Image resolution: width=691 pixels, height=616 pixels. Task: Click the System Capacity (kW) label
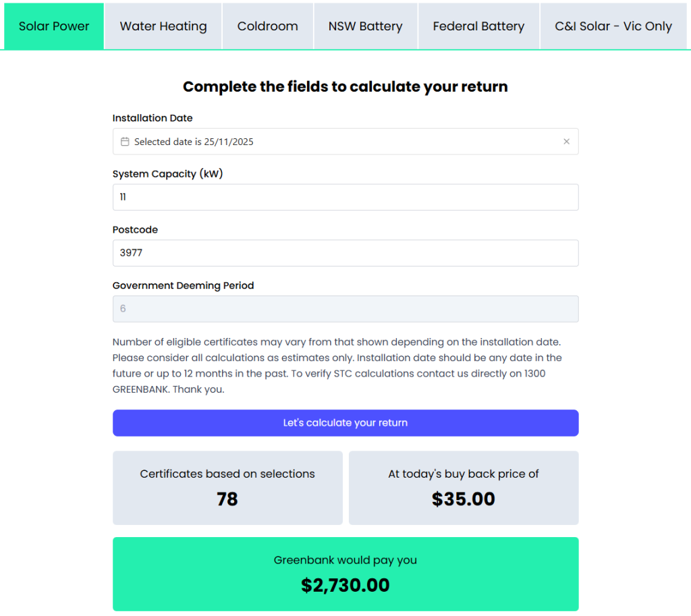coord(167,174)
